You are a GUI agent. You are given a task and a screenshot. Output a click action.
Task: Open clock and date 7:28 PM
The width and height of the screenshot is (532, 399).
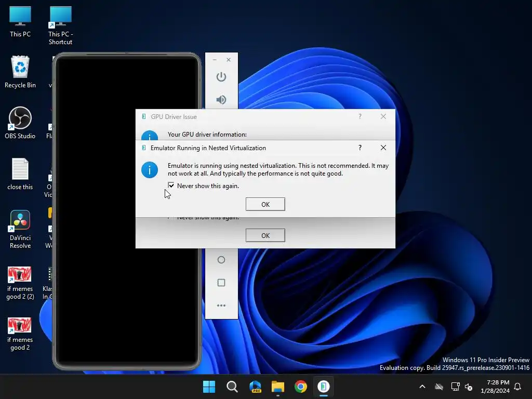(495, 387)
